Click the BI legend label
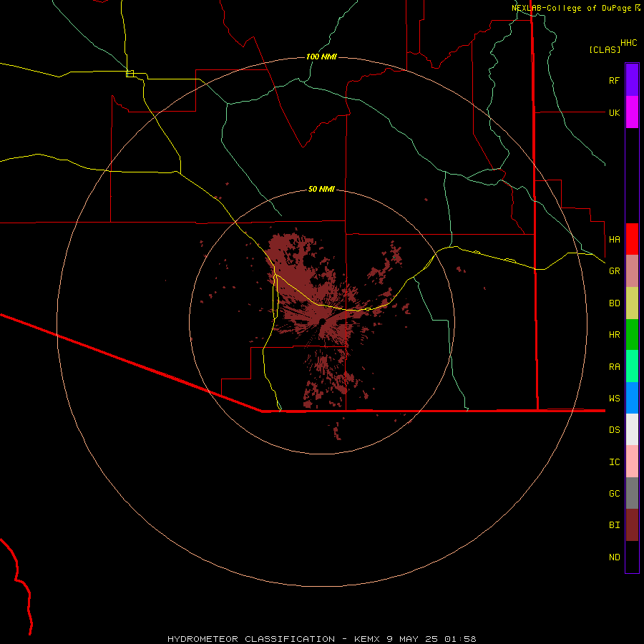This screenshot has height=644, width=644. [614, 525]
